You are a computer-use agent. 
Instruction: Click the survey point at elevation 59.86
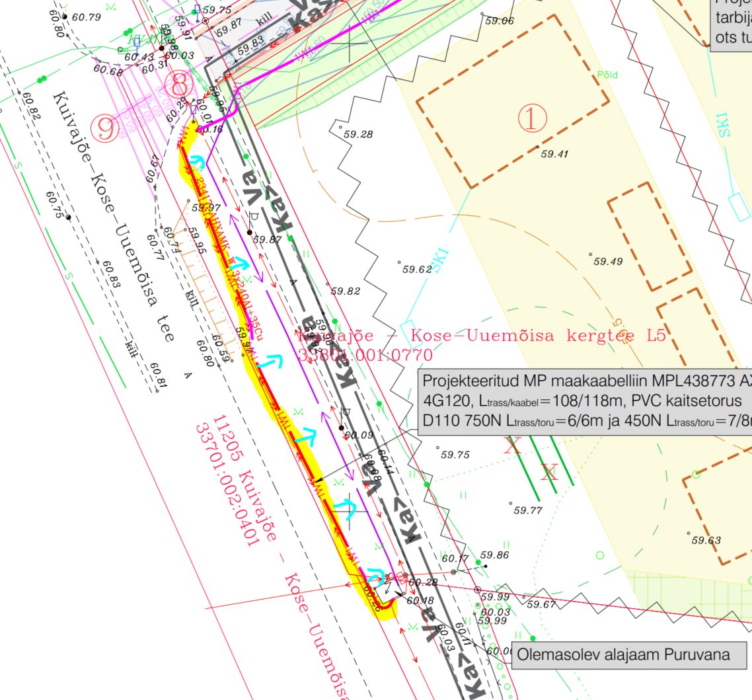(484, 566)
